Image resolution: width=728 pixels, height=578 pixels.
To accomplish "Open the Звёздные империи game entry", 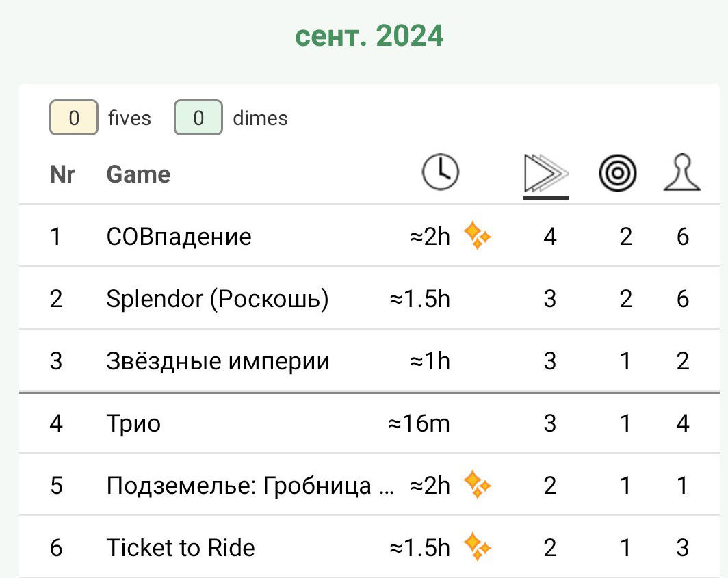I will 216,360.
